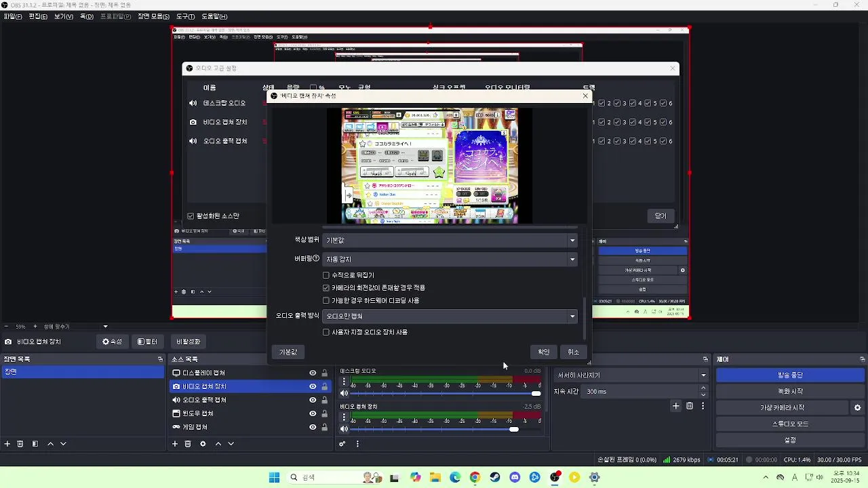Open the 오디오 출력 방식 dropdown

click(x=450, y=316)
